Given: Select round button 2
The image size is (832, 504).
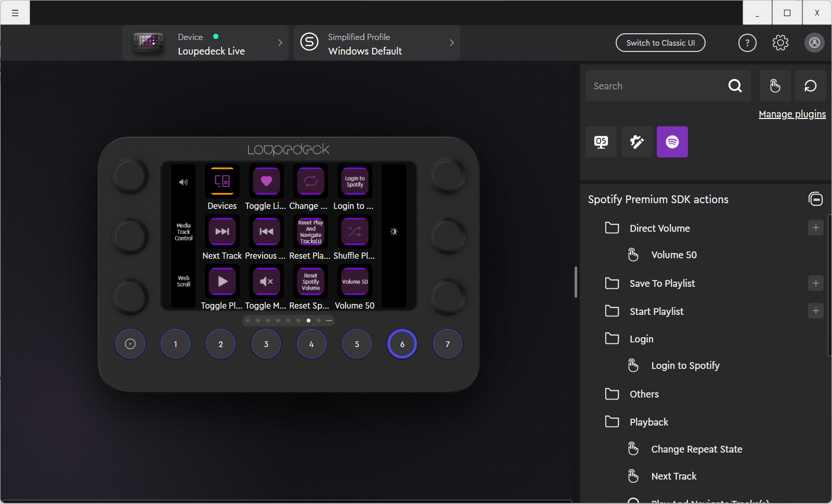Looking at the screenshot, I should click(220, 344).
